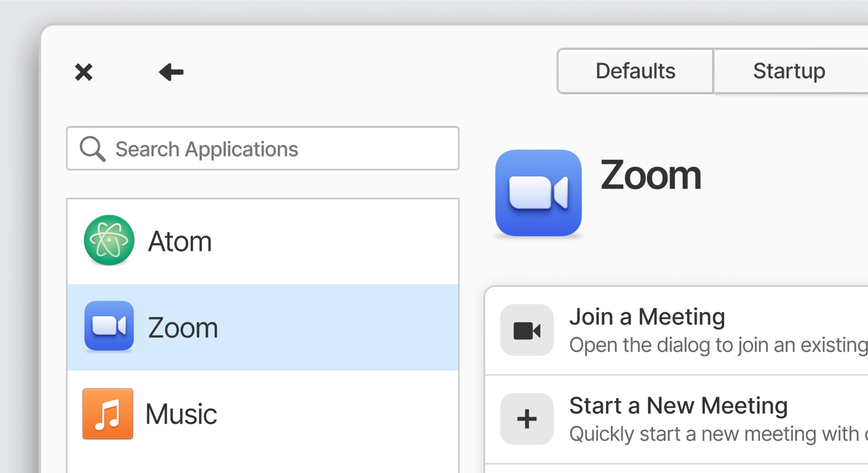The width and height of the screenshot is (868, 473).
Task: Click the orange Music app icon
Action: (108, 414)
